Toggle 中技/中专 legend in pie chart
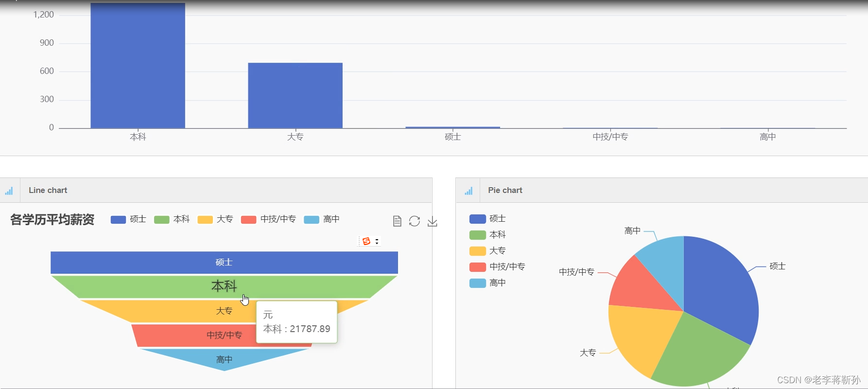This screenshot has width=868, height=389. pos(497,267)
